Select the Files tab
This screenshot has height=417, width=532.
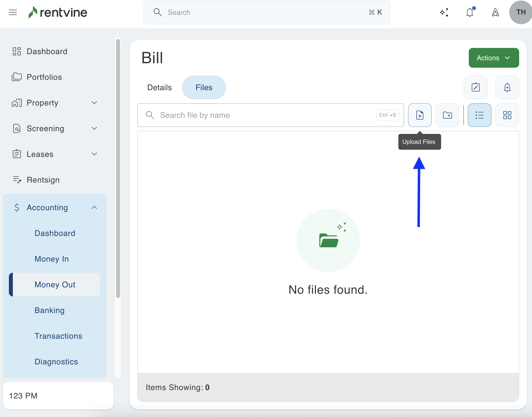204,87
